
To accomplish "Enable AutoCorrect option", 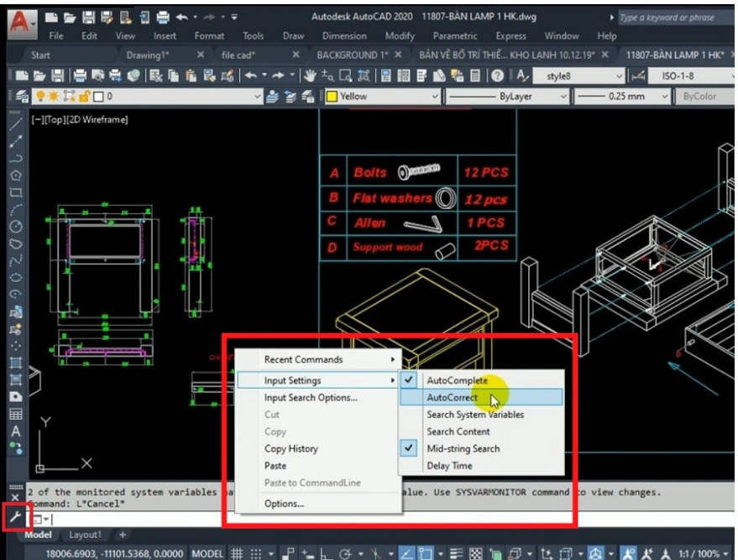I will point(452,397).
